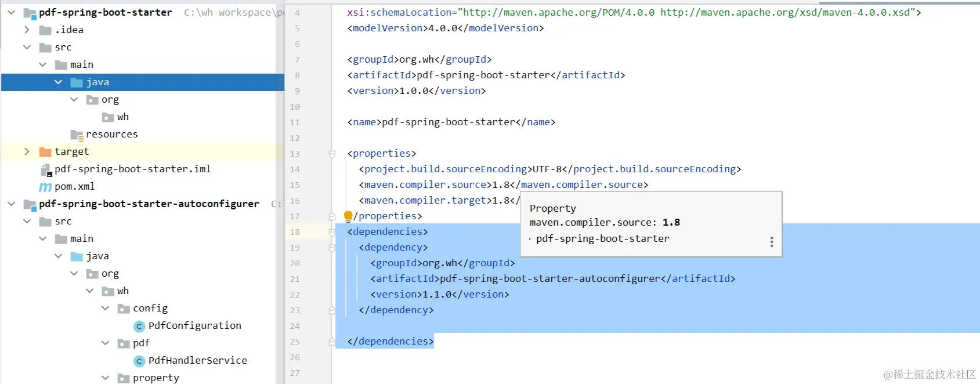Collapse the selected java folder
980x384 pixels.
58,82
